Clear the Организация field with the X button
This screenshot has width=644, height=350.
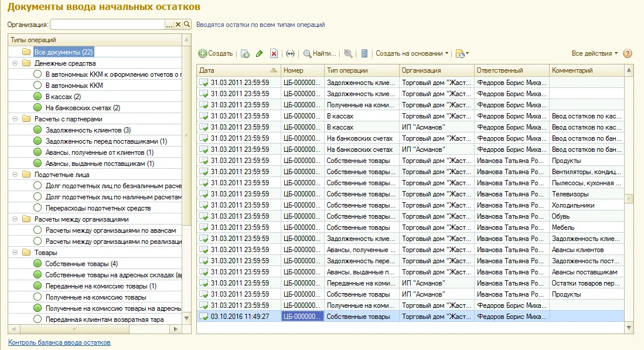178,24
